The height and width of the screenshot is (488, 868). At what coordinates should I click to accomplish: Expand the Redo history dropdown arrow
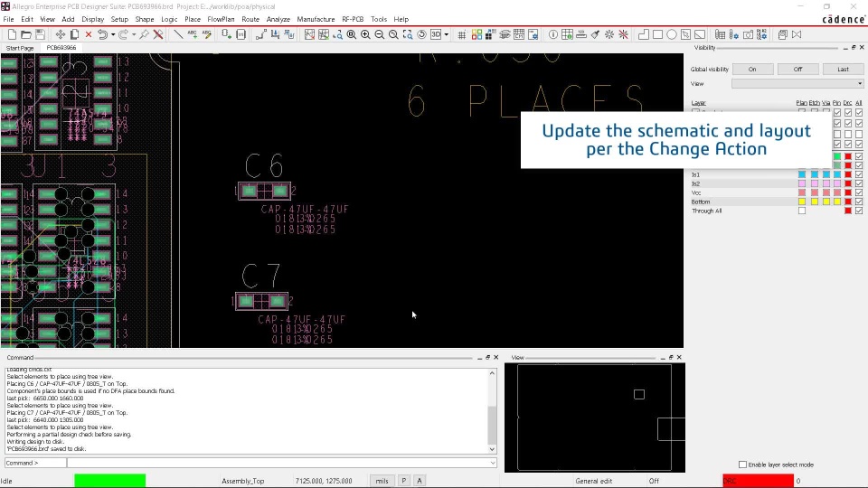[134, 34]
